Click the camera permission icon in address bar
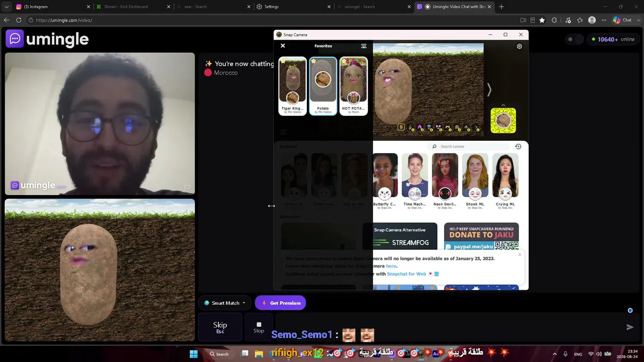The image size is (644, 362). [523, 20]
